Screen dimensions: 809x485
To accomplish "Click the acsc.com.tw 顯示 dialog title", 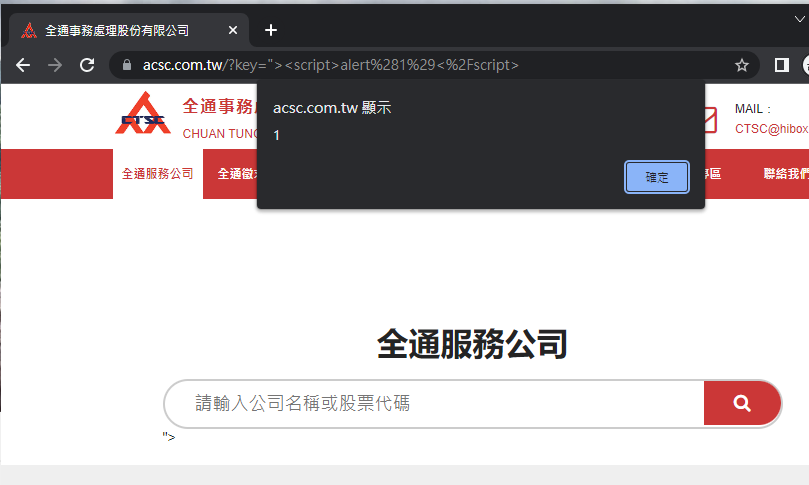I will click(x=332, y=108).
